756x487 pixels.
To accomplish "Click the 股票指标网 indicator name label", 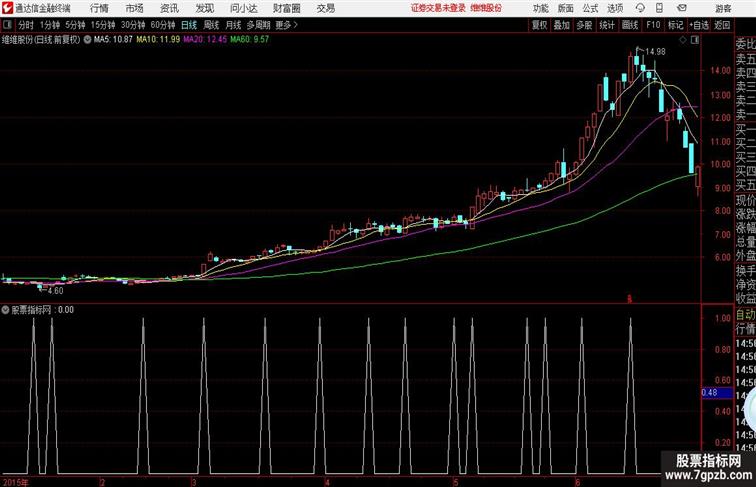I will (31, 310).
